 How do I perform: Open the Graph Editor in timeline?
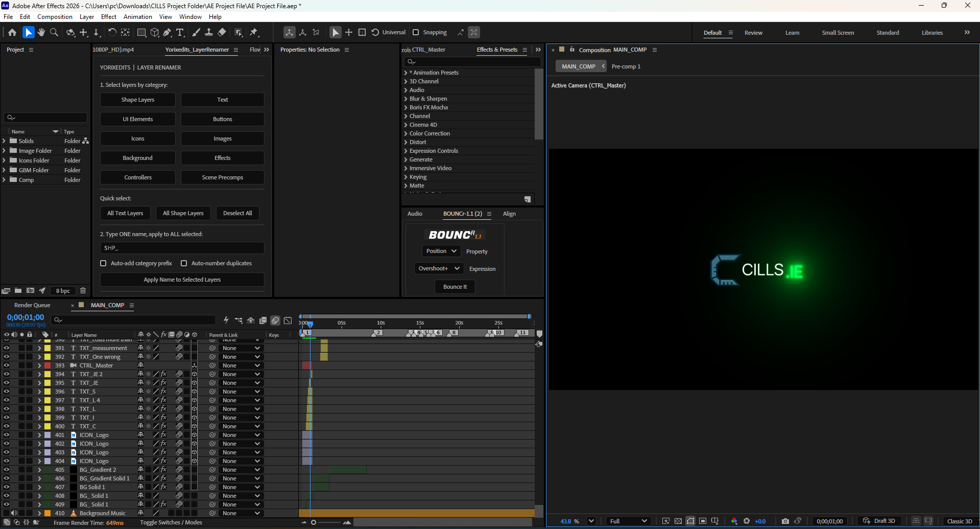[288, 320]
